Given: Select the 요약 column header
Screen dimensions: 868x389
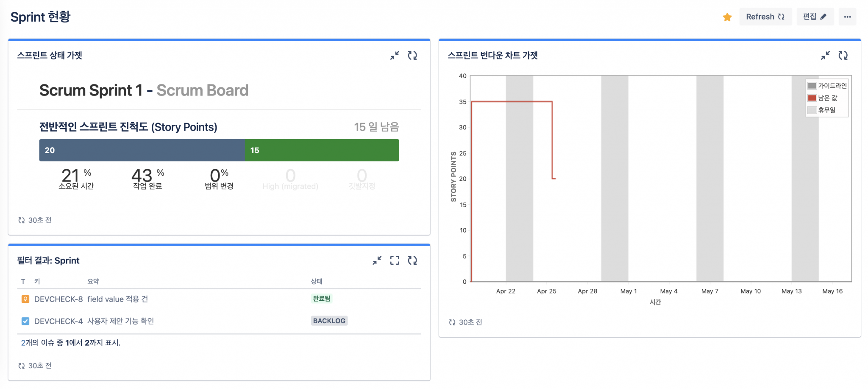Looking at the screenshot, I should pos(92,281).
